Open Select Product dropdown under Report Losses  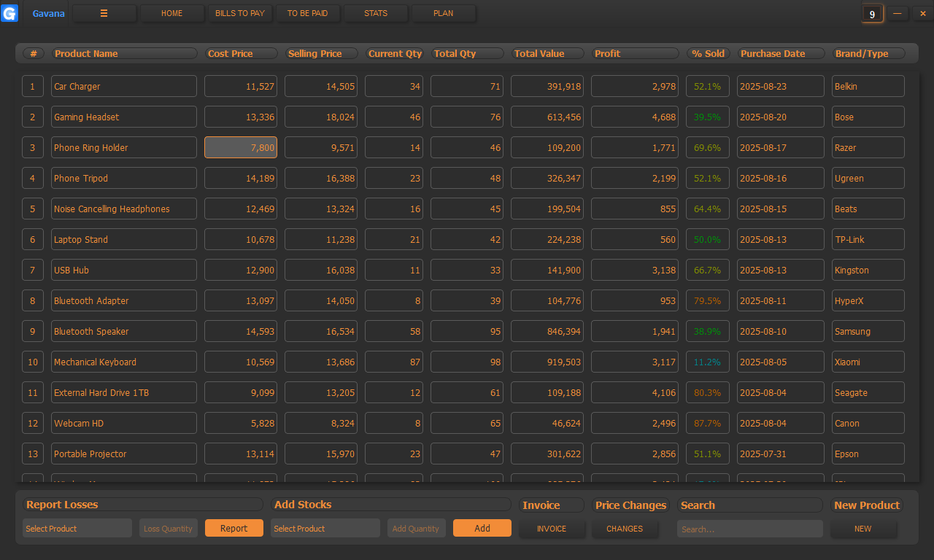click(x=77, y=529)
